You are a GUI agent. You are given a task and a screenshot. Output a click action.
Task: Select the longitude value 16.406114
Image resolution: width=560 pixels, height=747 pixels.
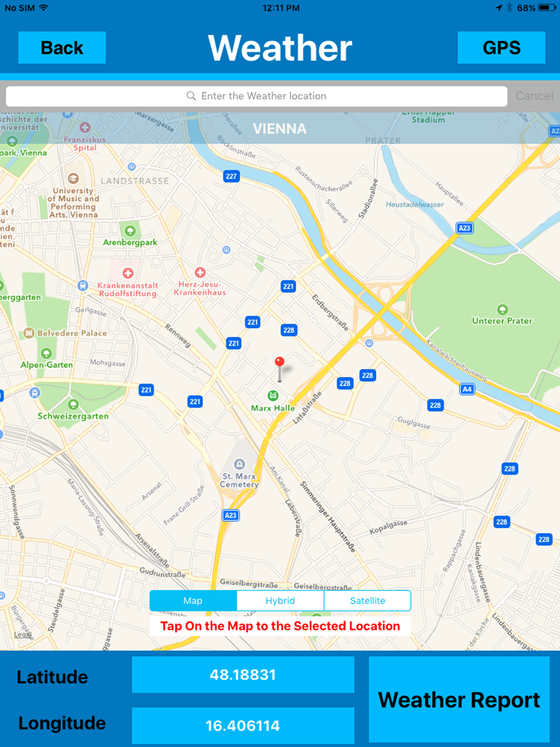243,726
